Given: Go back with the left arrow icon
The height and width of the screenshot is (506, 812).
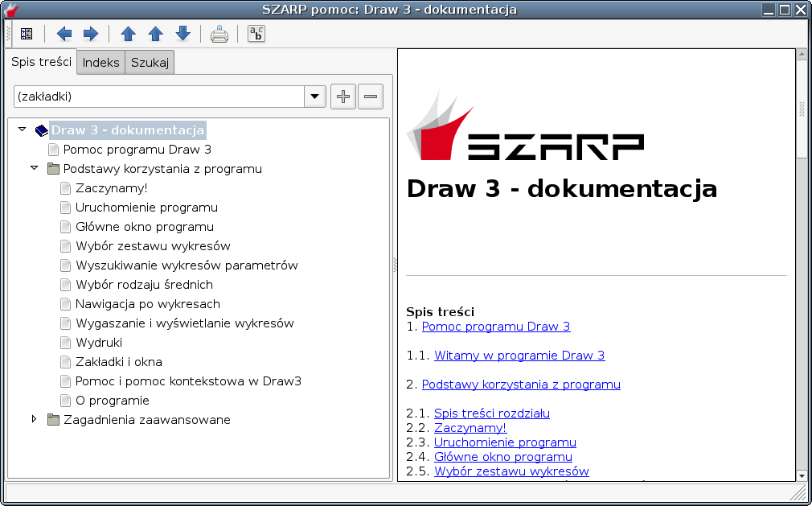Looking at the screenshot, I should (x=64, y=34).
